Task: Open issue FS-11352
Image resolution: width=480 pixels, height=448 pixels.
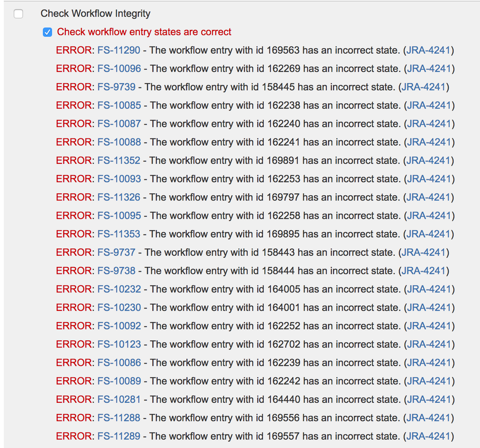Action: [x=118, y=161]
